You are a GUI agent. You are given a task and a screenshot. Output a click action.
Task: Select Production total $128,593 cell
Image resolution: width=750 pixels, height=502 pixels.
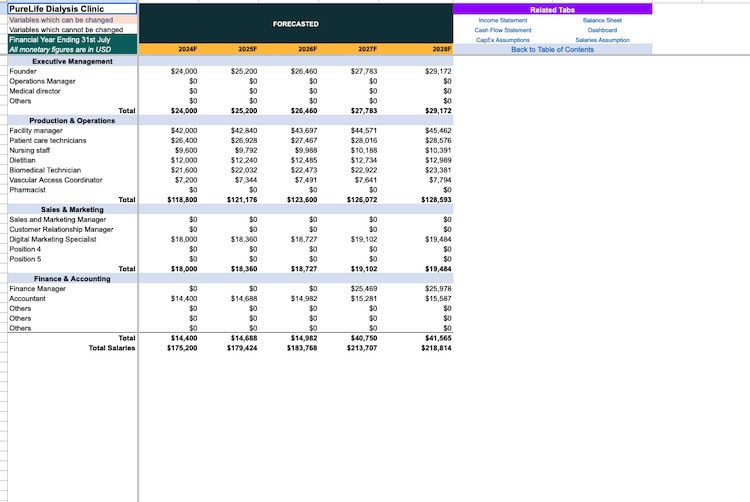tap(436, 200)
